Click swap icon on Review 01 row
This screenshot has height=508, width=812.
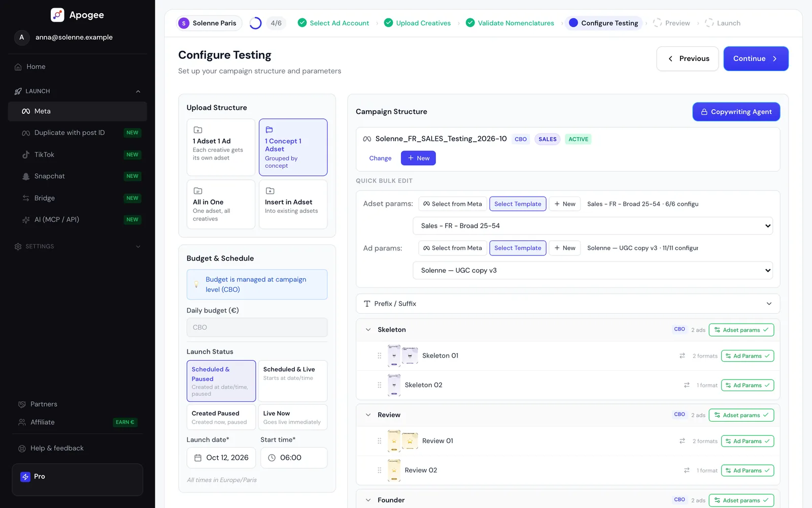682,441
